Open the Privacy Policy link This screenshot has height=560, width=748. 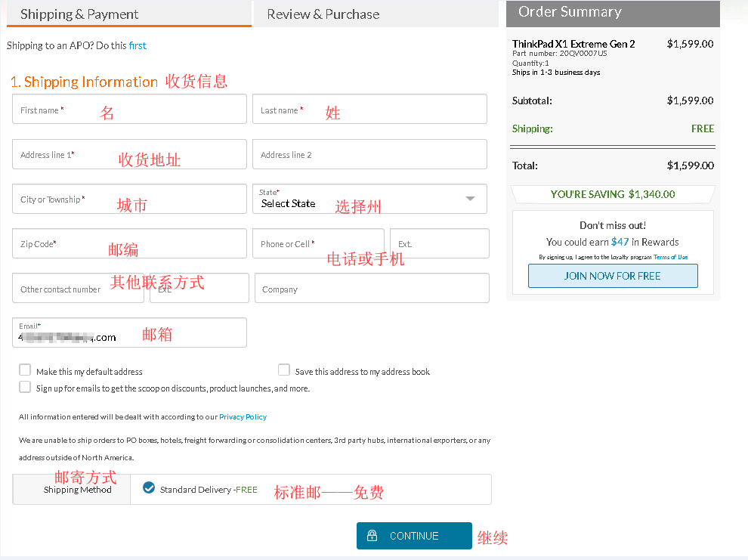[243, 416]
